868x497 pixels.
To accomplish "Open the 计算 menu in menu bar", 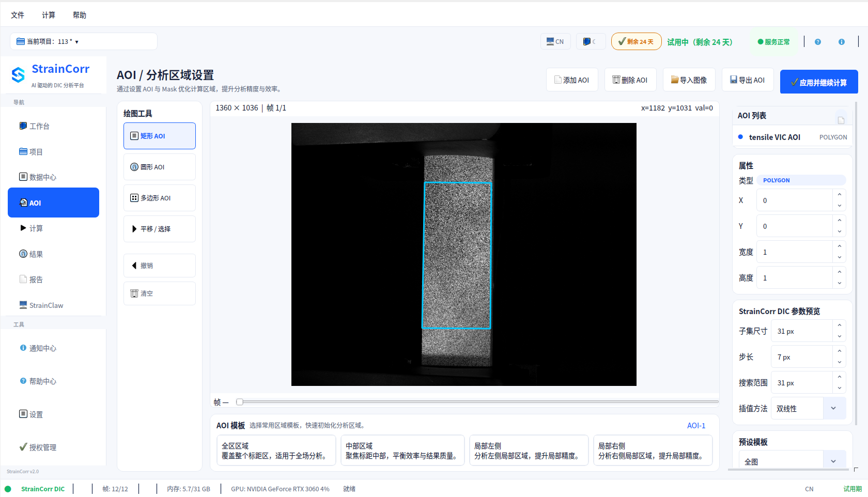I will (49, 15).
